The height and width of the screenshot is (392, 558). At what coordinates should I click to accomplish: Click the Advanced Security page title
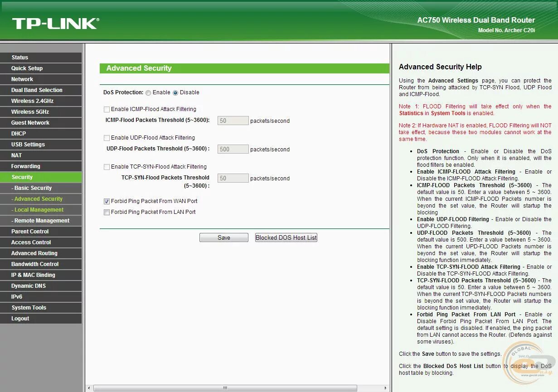point(139,68)
